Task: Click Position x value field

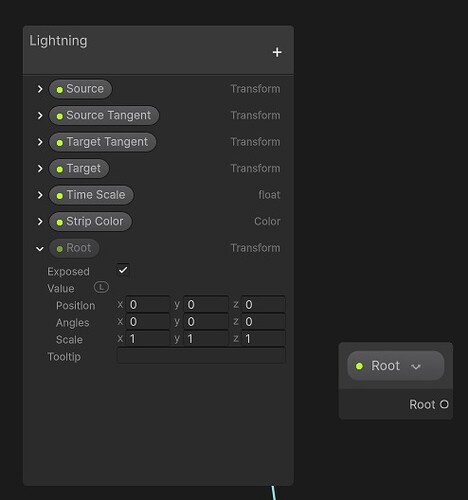Action: point(148,305)
